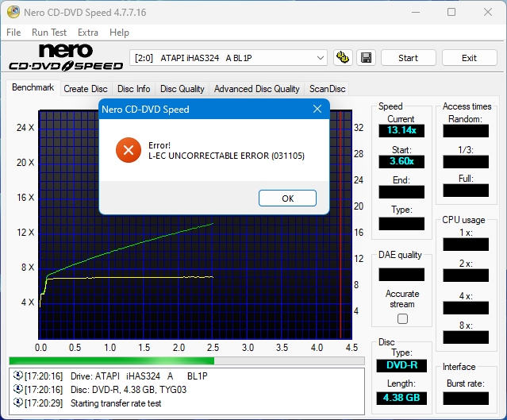Click the DAE quality field
507x420 pixels.
coord(401,275)
